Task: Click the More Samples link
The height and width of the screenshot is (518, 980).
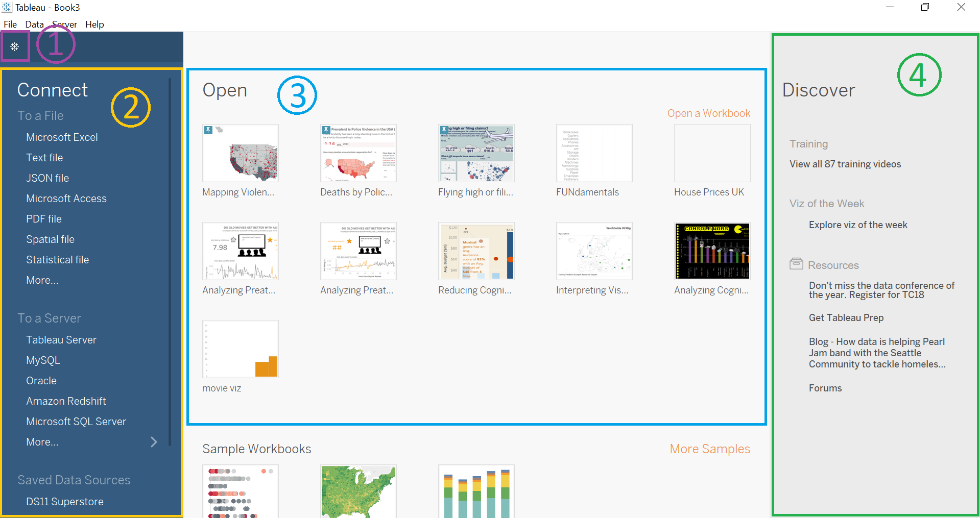Action: click(710, 449)
